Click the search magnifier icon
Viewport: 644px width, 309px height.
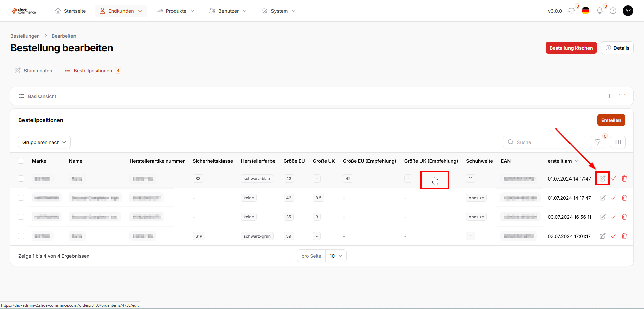coord(511,142)
